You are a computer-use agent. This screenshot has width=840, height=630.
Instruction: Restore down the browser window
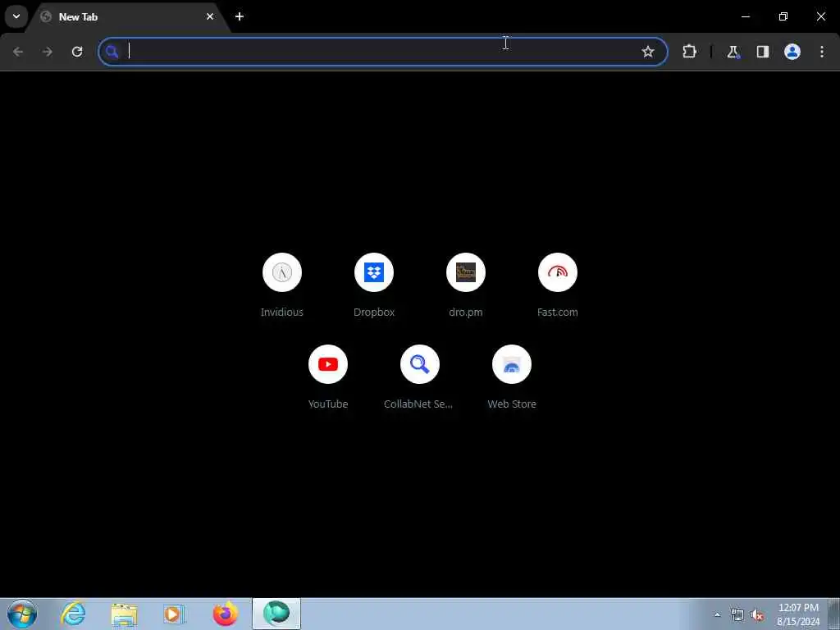(783, 16)
